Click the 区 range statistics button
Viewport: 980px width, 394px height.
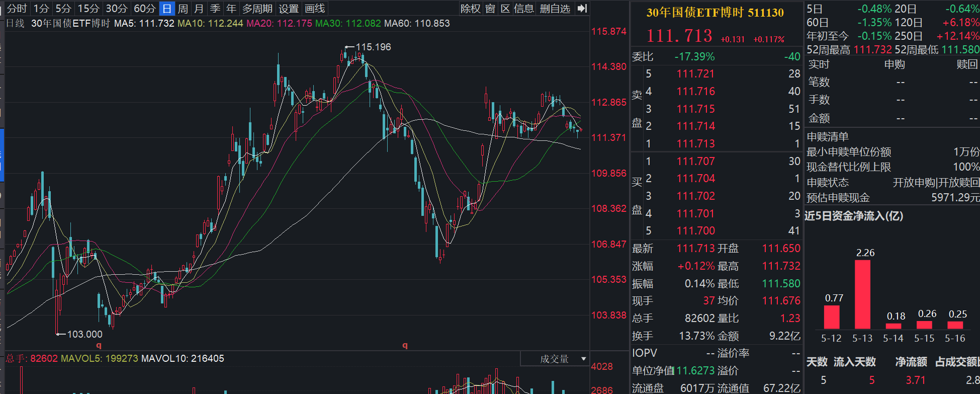(505, 9)
